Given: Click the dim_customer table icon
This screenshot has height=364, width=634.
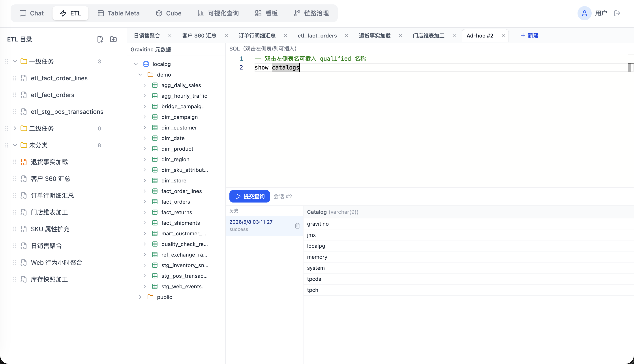Looking at the screenshot, I should pos(155,128).
